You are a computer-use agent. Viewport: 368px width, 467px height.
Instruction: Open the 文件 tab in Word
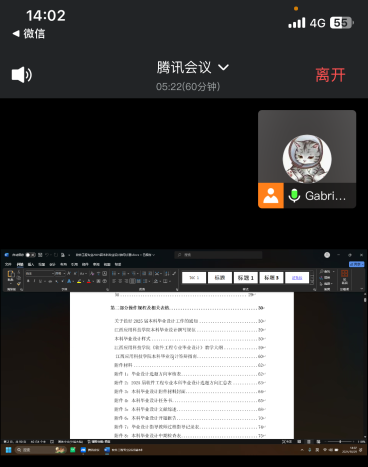pyautogui.click(x=8, y=264)
